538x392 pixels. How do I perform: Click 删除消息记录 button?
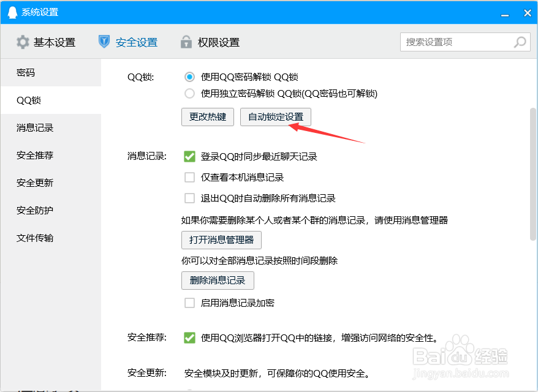pos(218,281)
